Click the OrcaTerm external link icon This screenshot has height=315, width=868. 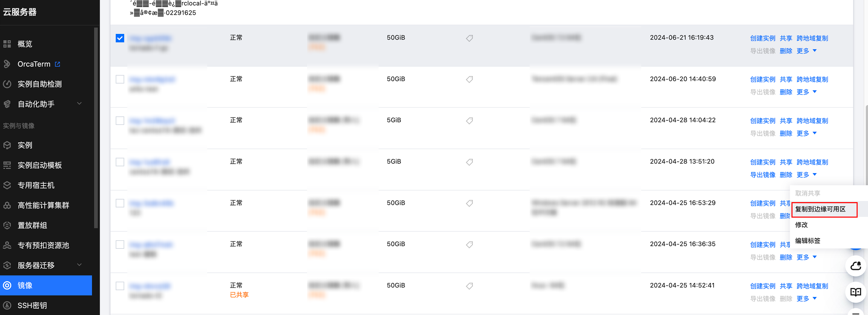(58, 64)
